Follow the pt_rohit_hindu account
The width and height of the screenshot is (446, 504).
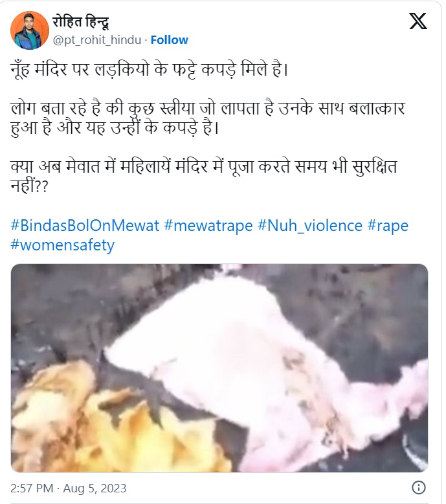click(169, 40)
